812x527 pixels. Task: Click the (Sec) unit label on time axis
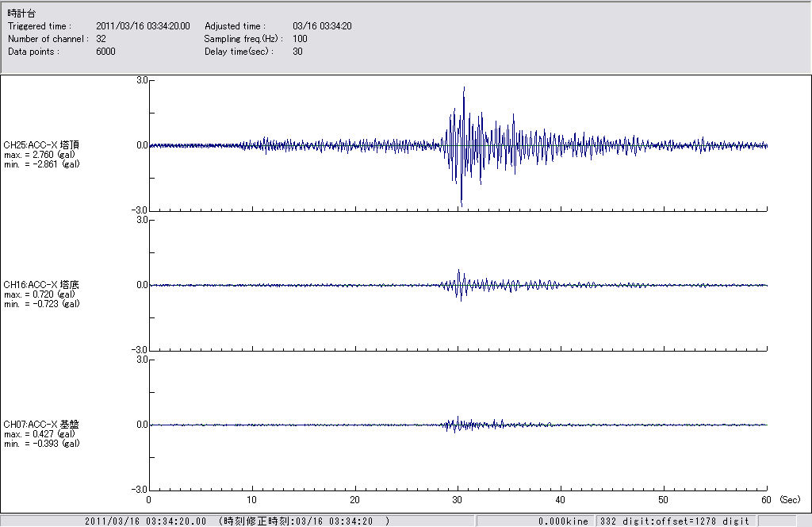coord(789,500)
